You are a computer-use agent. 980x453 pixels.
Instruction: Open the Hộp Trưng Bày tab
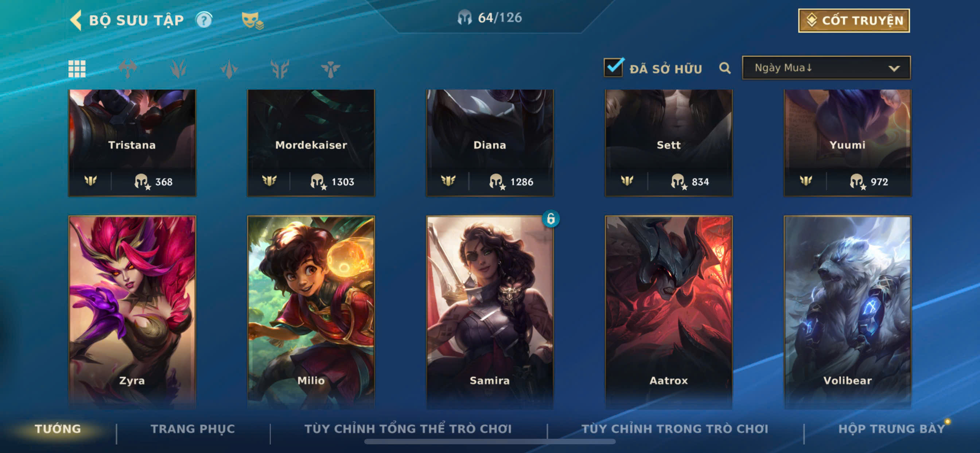891,429
